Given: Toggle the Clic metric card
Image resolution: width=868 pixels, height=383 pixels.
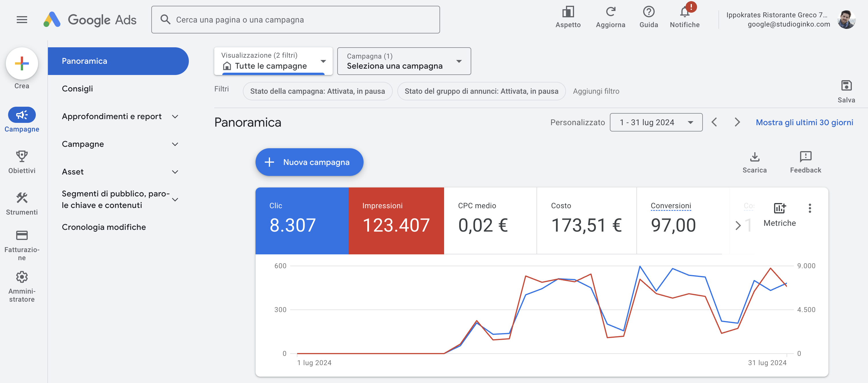Looking at the screenshot, I should click(301, 220).
